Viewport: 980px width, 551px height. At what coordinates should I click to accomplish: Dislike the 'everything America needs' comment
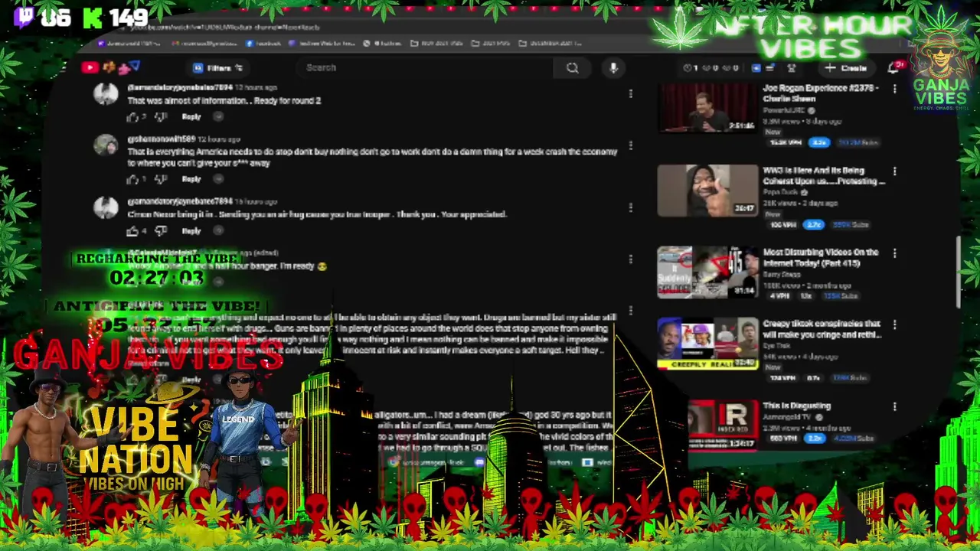coord(160,179)
